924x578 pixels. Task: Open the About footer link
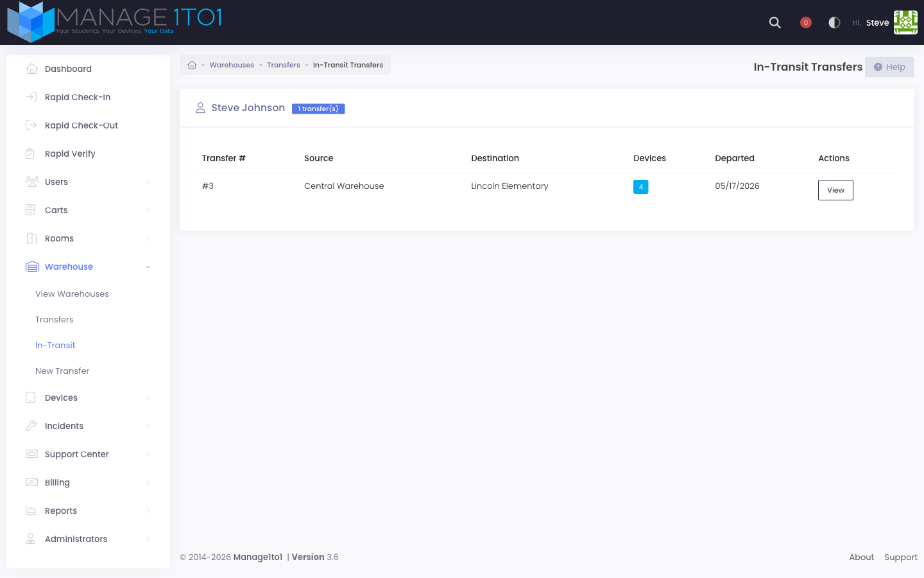[x=862, y=557]
